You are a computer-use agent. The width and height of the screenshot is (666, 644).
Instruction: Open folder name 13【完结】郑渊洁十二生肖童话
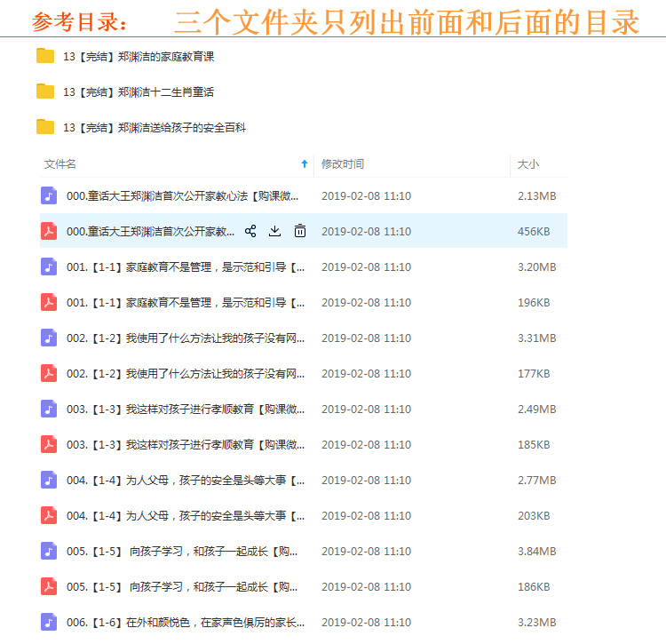coord(139,92)
